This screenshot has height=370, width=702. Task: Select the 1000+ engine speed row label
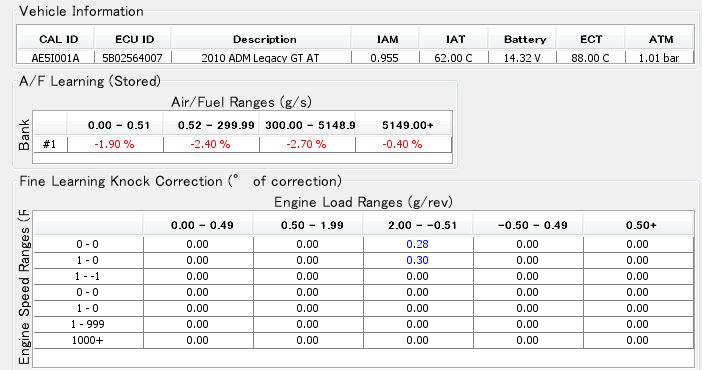[88, 340]
